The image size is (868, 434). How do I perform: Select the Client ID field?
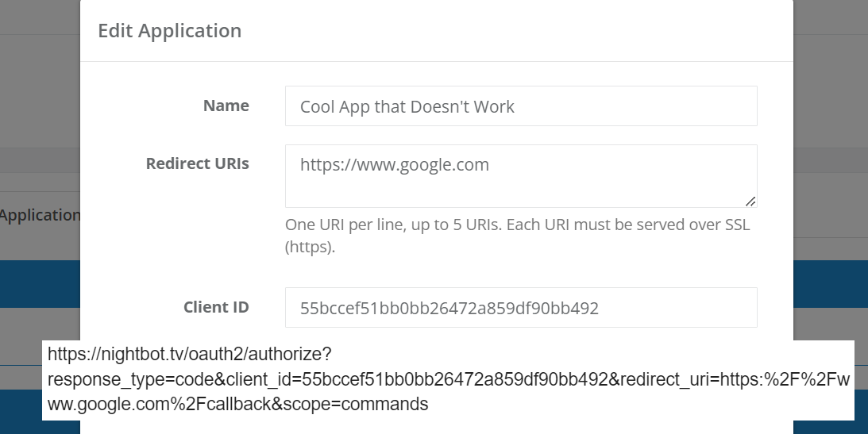[521, 307]
